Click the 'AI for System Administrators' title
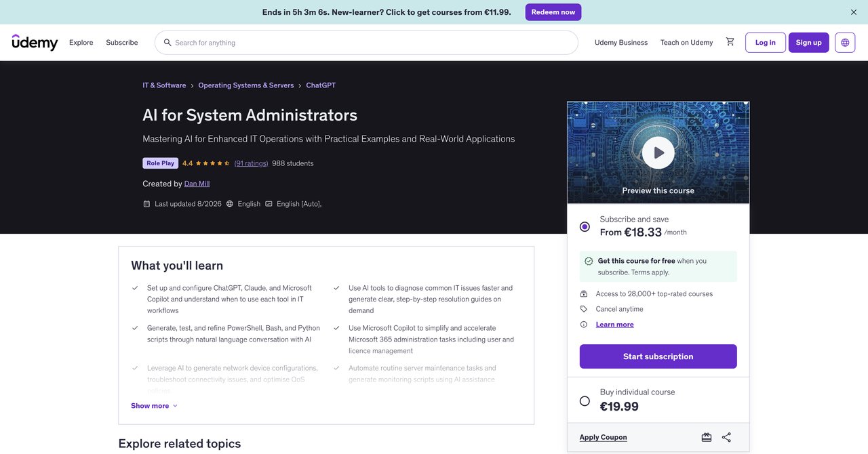868x454 pixels. [x=250, y=115]
